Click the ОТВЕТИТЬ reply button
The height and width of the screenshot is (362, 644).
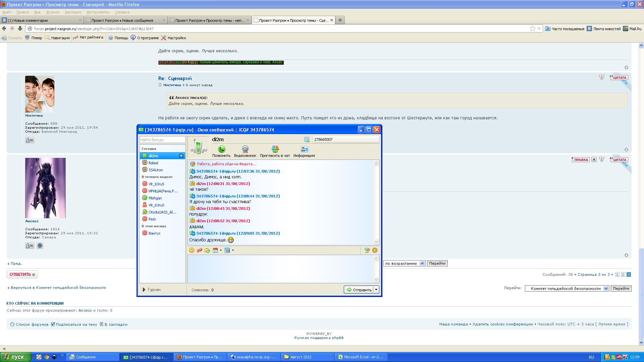pos(22,275)
